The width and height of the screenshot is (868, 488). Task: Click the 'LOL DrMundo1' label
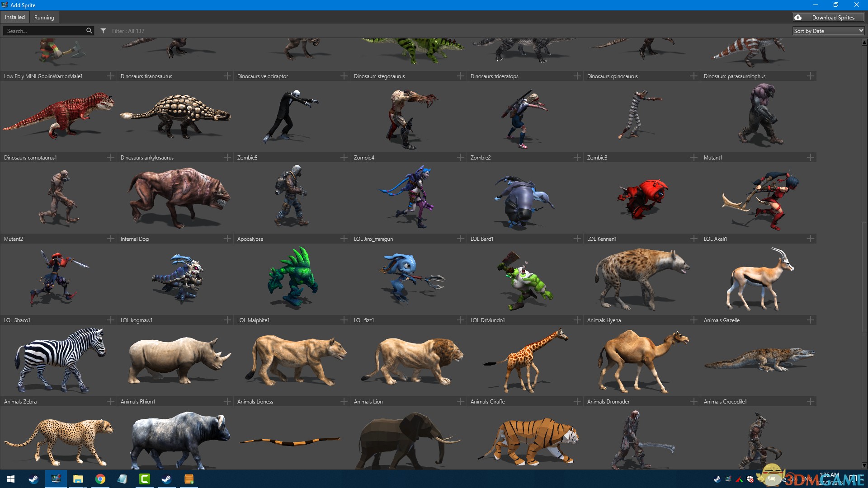pos(487,320)
